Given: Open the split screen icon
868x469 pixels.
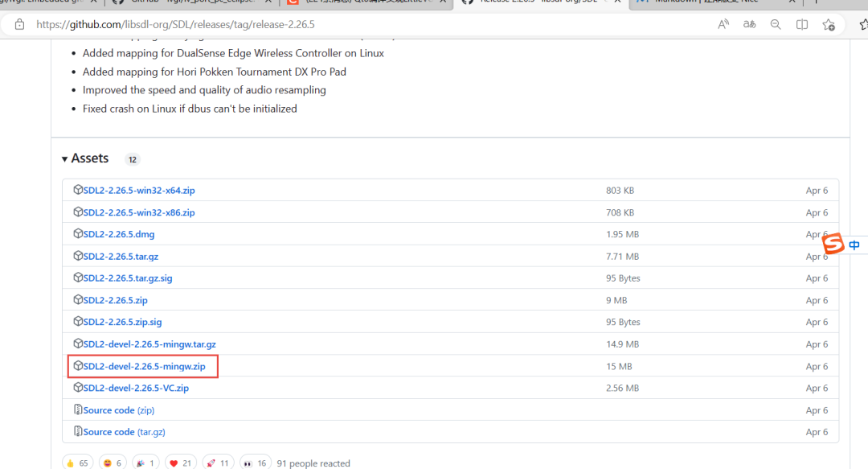Looking at the screenshot, I should click(x=801, y=24).
